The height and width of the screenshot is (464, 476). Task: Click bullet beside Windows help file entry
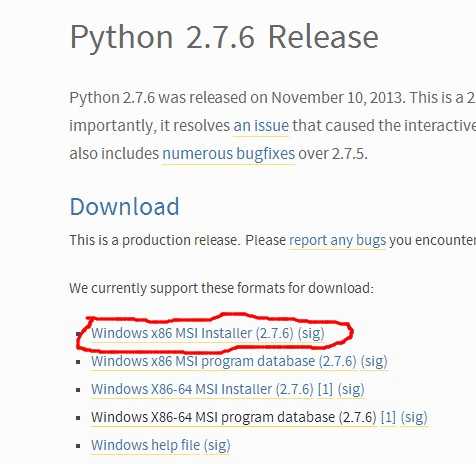78,446
